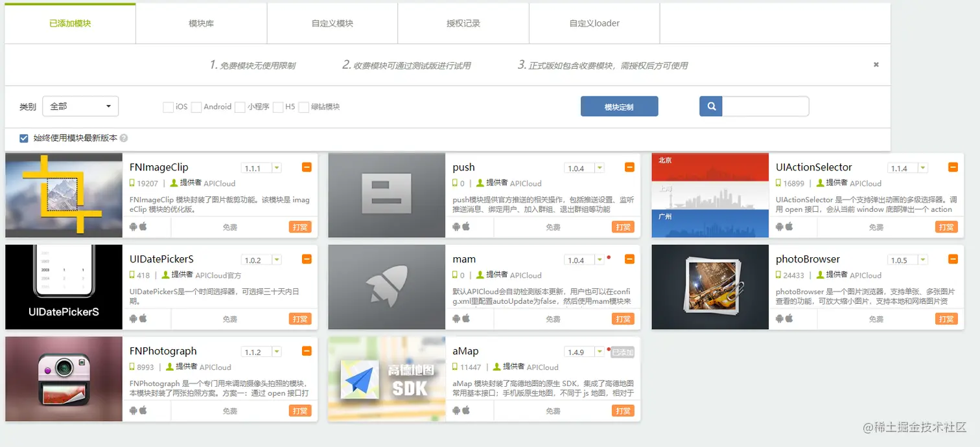Click the search magnifier icon
Screen dimensions: 980x447
coord(711,107)
